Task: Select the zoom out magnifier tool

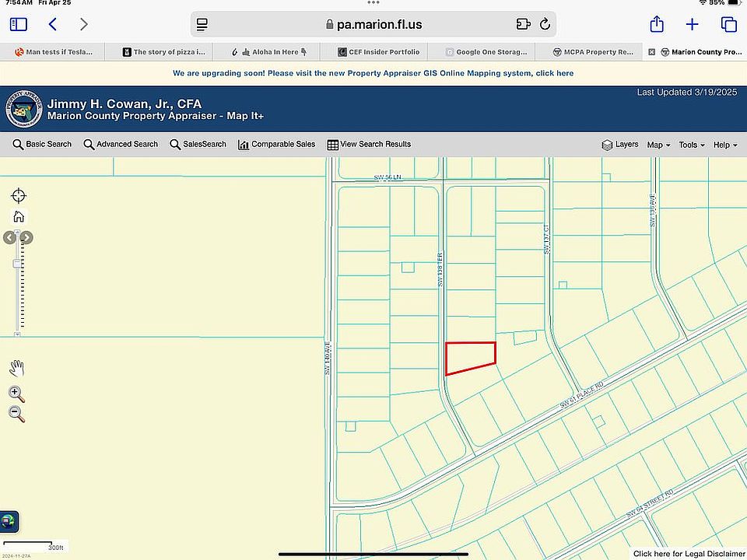Action: point(16,414)
